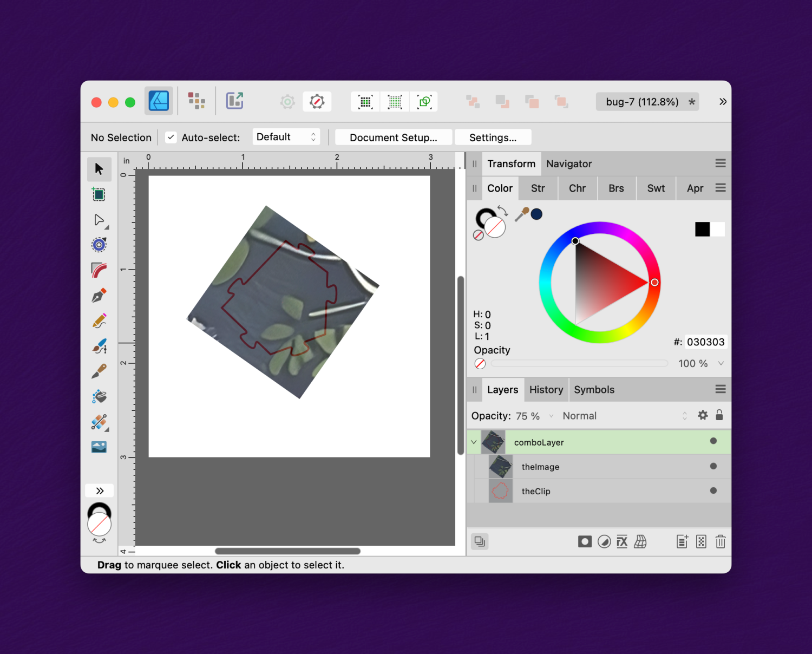This screenshot has width=812, height=654.
Task: Open the Auto-select Default dropdown
Action: (x=286, y=137)
